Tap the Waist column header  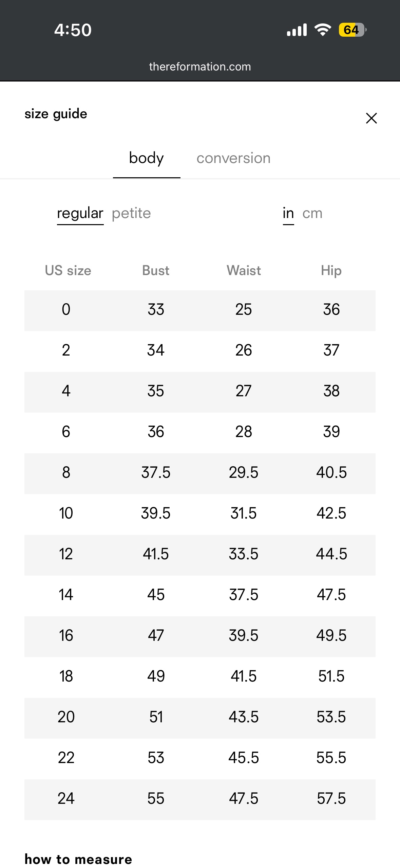(x=244, y=271)
